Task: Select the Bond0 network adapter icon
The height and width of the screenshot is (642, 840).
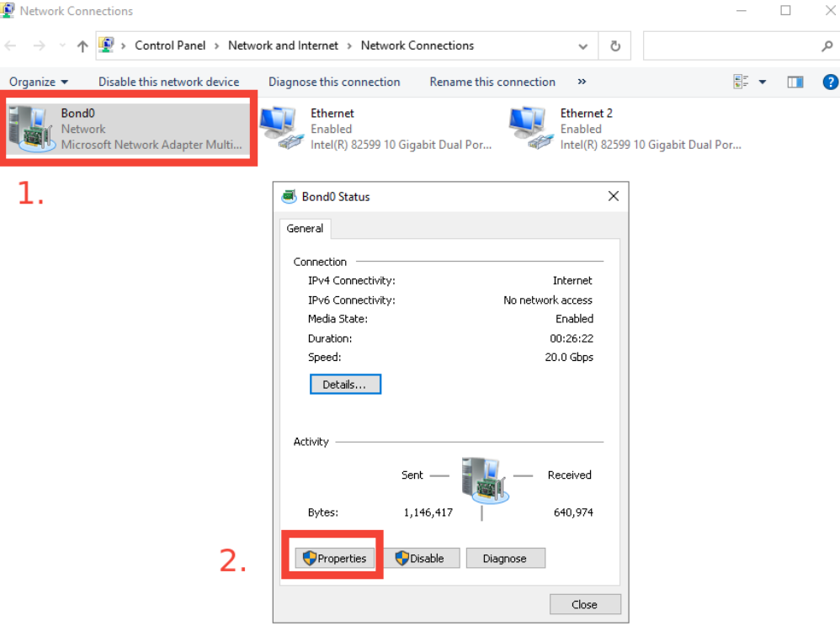Action: pyautogui.click(x=29, y=129)
